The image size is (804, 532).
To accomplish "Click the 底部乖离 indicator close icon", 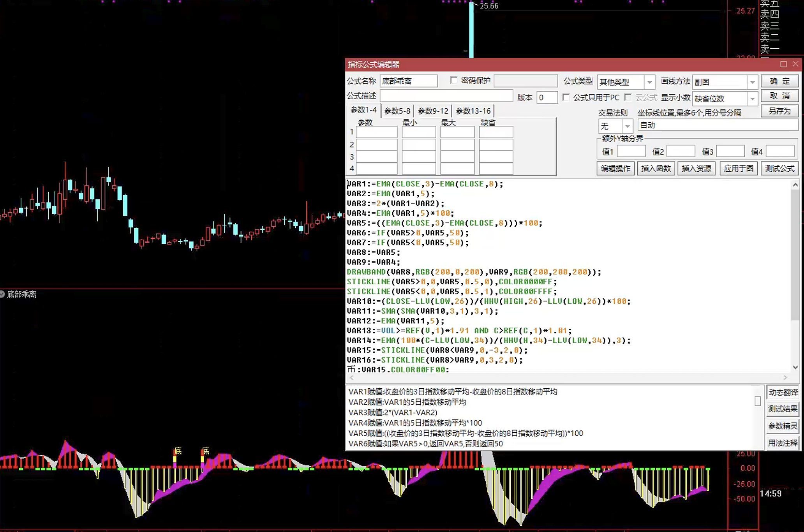I will pos(2,294).
